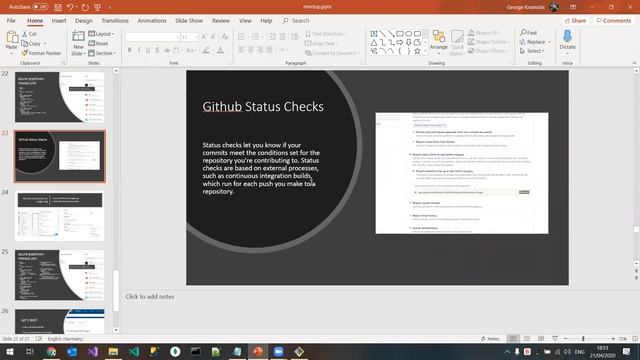Open the Layout dropdown
The height and width of the screenshot is (360, 640).
coord(102,34)
